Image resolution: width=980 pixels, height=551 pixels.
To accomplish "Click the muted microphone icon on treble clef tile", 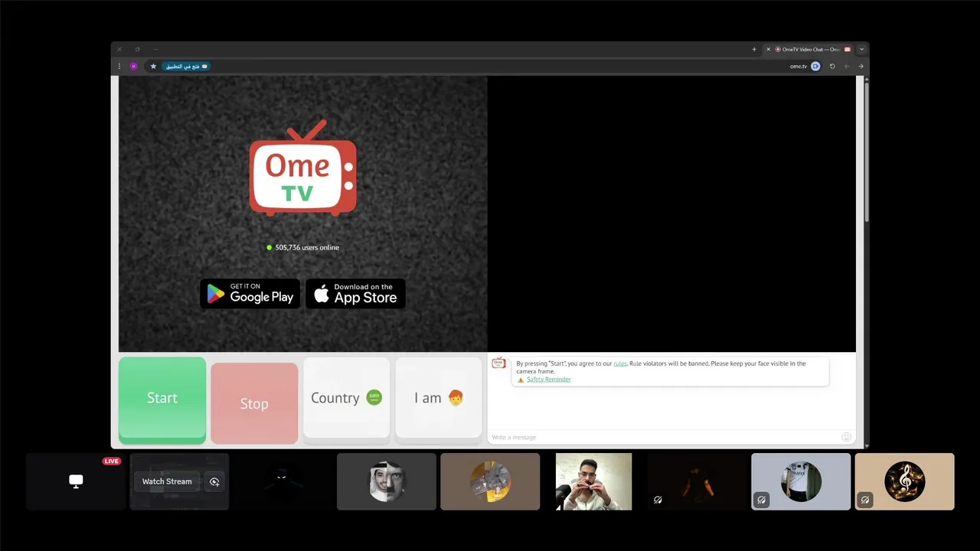I will 865,500.
